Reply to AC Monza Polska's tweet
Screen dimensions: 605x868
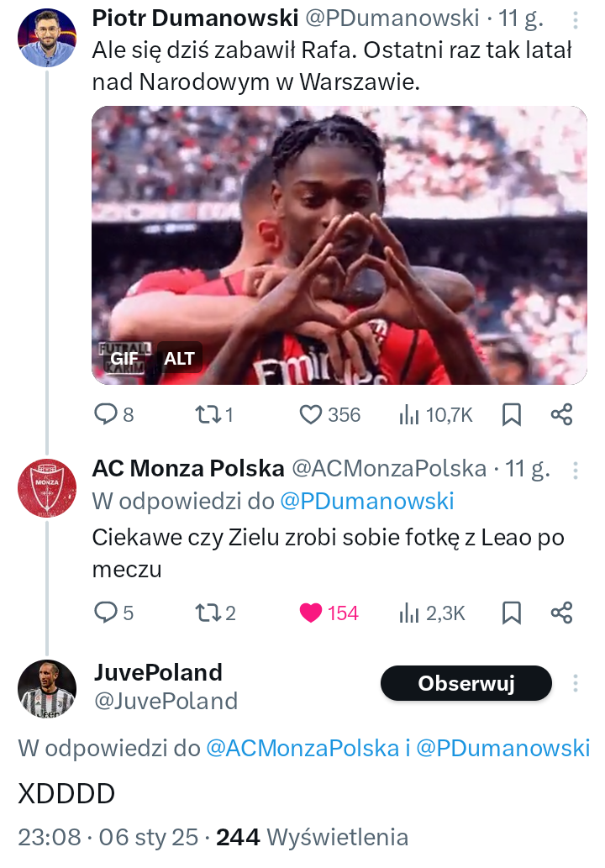pos(105,613)
